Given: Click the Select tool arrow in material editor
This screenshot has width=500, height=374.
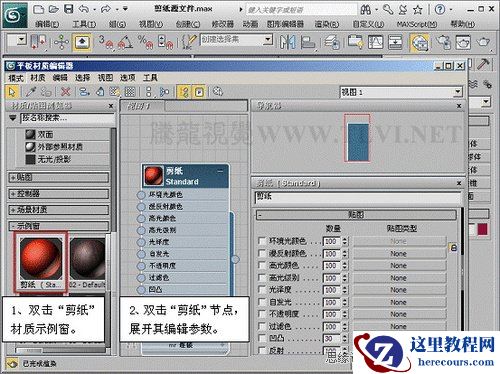Looking at the screenshot, I should [x=12, y=92].
